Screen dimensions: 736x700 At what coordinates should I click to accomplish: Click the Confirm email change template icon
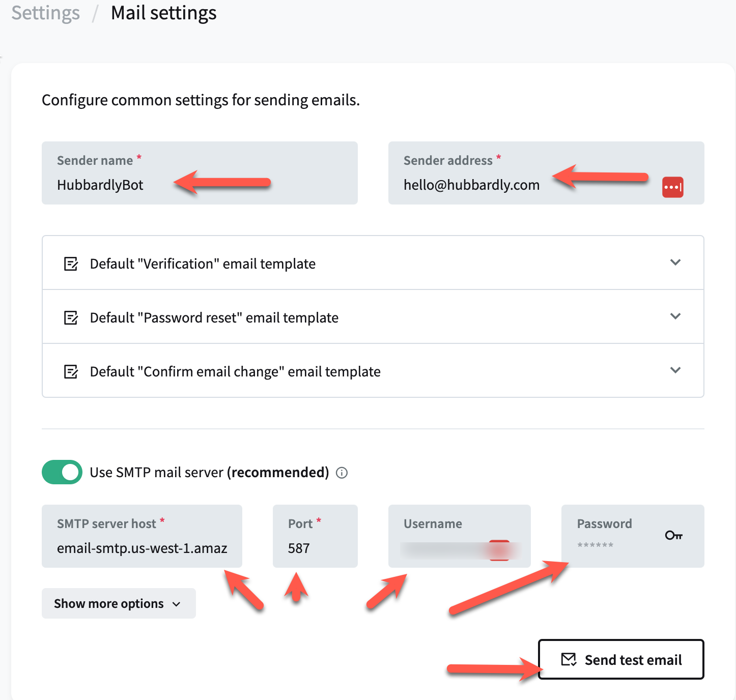(x=71, y=372)
